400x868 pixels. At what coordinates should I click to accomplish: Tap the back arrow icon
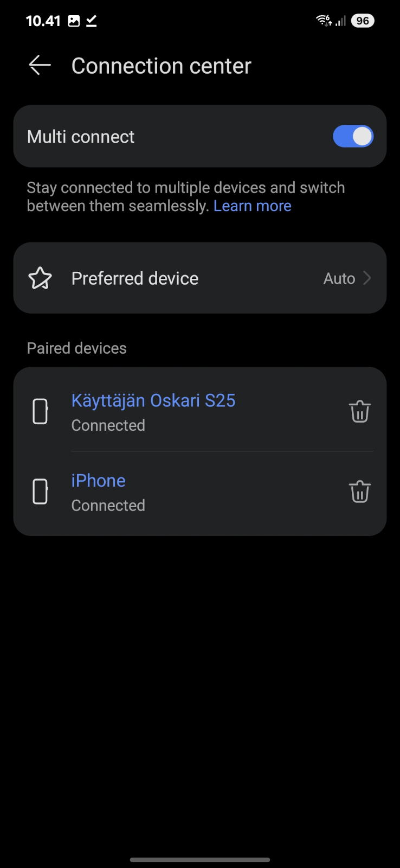click(x=40, y=66)
